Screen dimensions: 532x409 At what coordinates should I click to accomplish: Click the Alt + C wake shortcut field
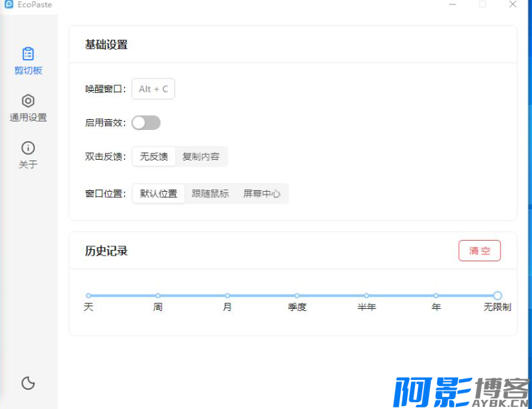(x=153, y=89)
